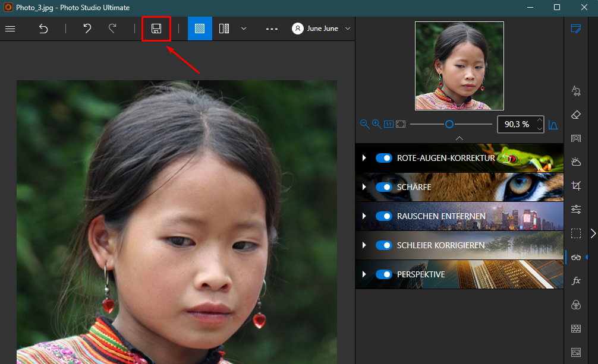598x364 pixels.
Task: Click the back arrow icon in toolbar
Action: pos(43,29)
